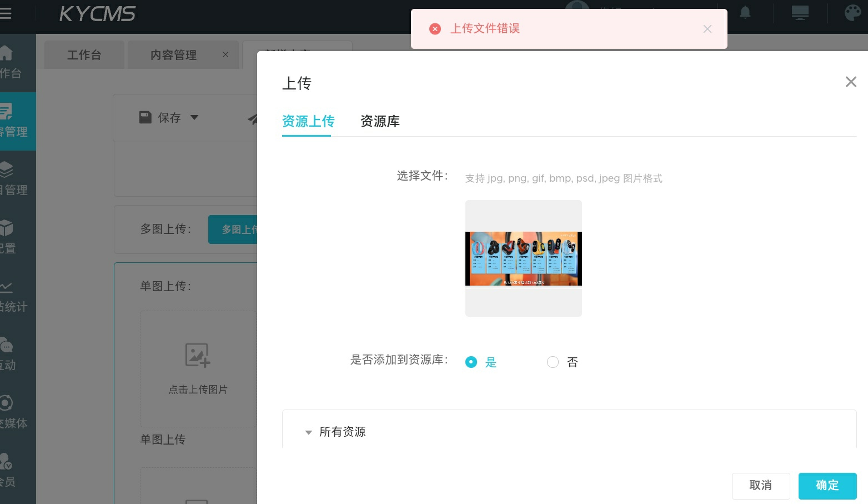
Task: Open the media sidebar icon
Action: coord(6,403)
